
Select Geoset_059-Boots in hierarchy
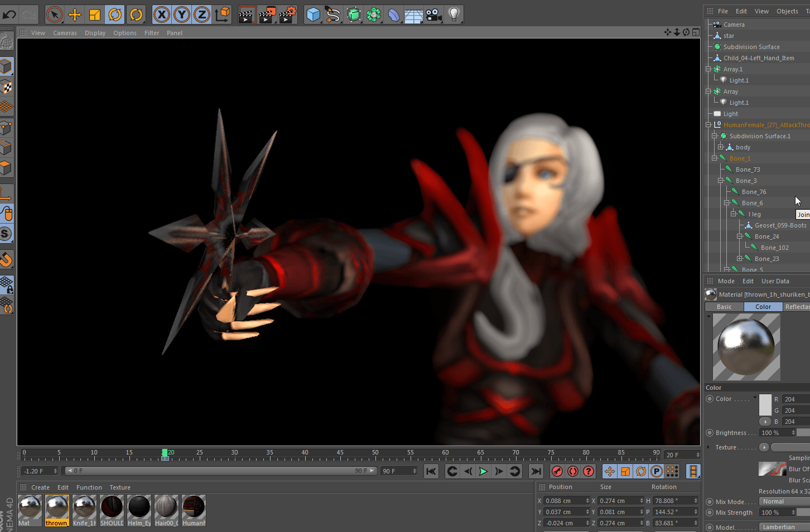click(x=780, y=225)
